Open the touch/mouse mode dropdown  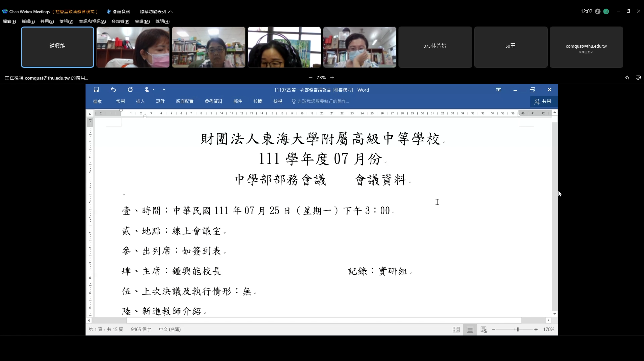click(149, 90)
